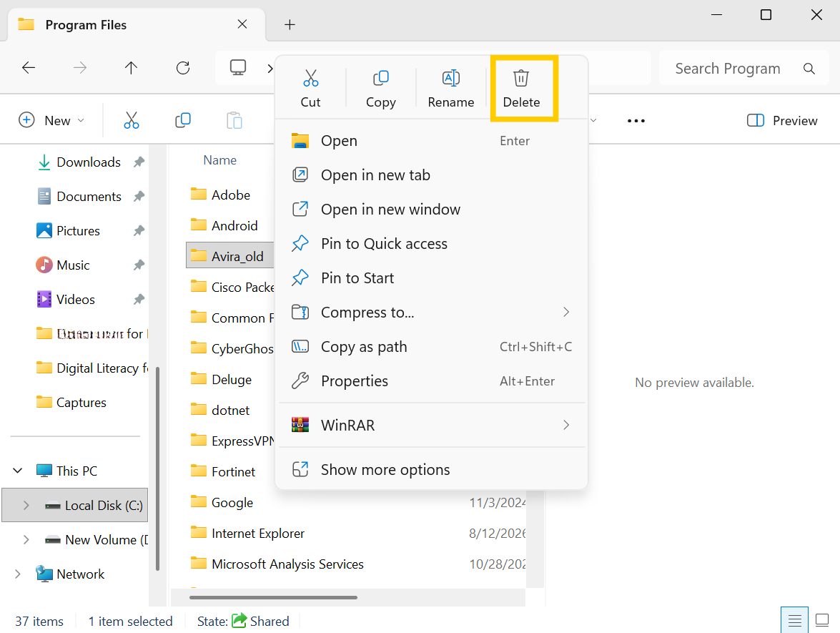Close the Program Files tab
Screen dimensions: 840x633
pyautogui.click(x=242, y=24)
